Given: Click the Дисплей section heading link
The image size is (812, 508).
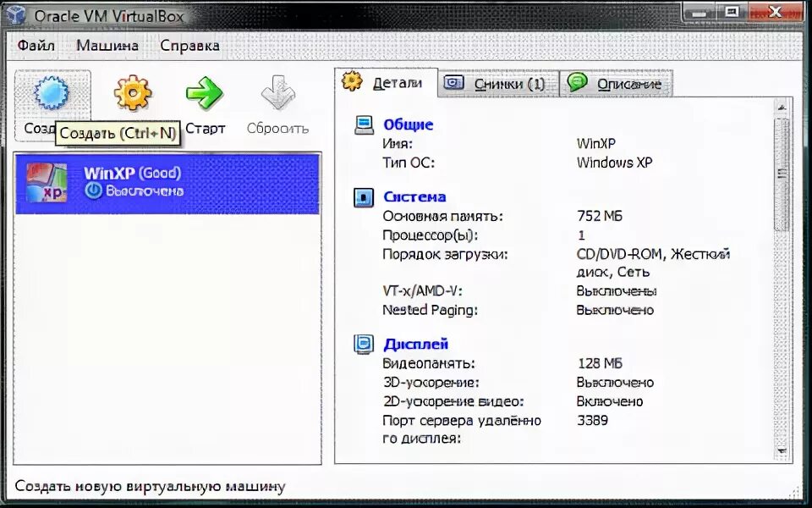Looking at the screenshot, I should 416,345.
